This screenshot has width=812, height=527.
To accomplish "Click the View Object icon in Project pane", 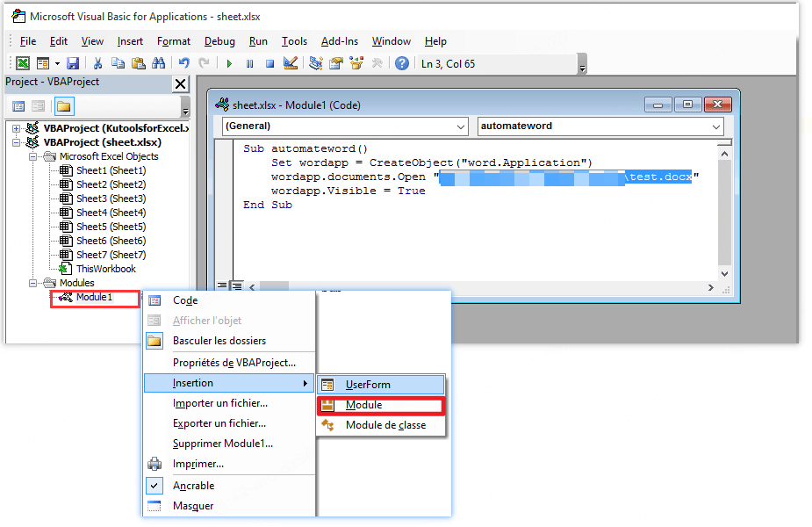I will 39,107.
